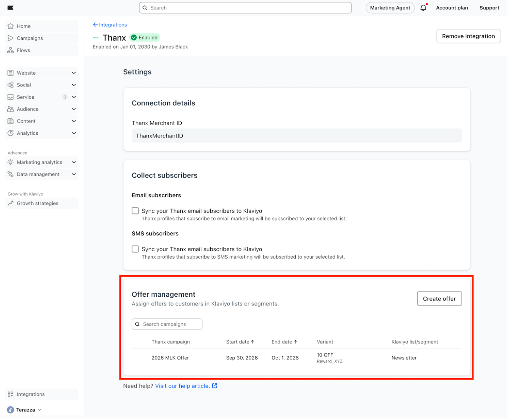Click the search magnifier in top bar
The image size is (507, 420).
point(145,8)
